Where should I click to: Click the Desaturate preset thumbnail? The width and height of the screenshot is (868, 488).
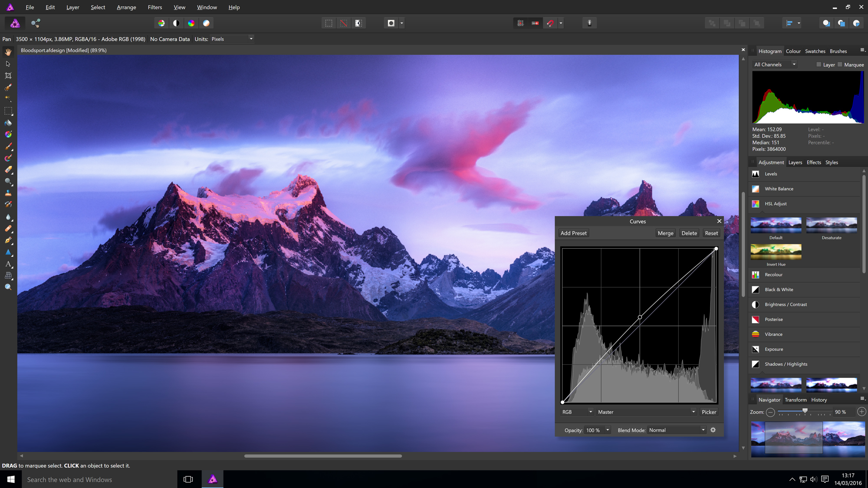831,225
